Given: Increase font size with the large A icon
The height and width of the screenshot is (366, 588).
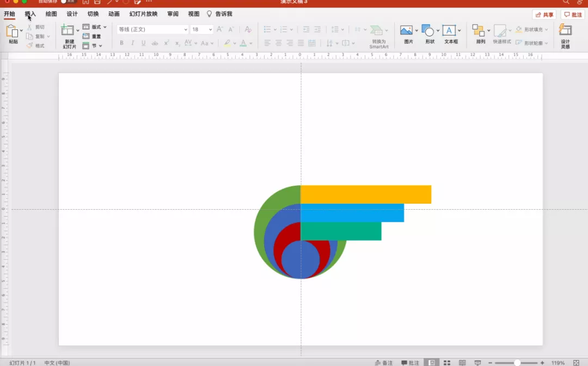Looking at the screenshot, I should click(220, 29).
